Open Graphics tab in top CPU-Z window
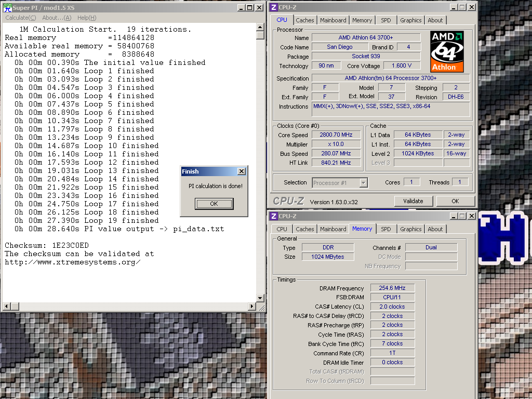Image resolution: width=532 pixels, height=399 pixels. 410,20
